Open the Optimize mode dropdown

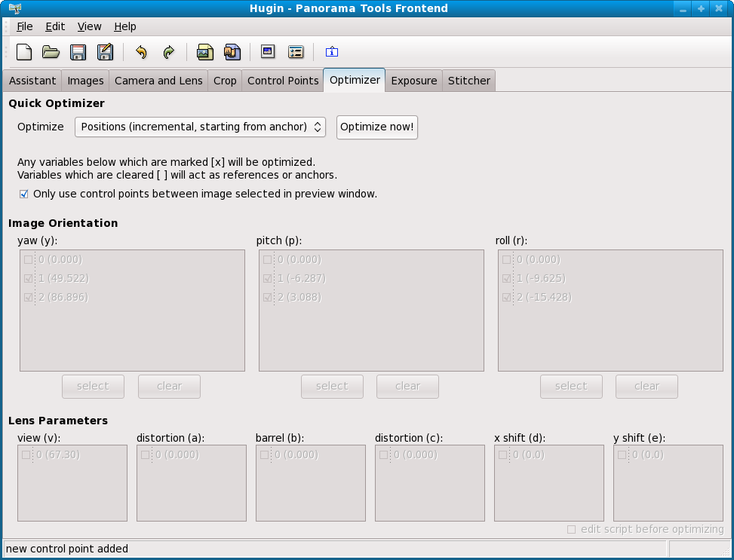point(200,127)
